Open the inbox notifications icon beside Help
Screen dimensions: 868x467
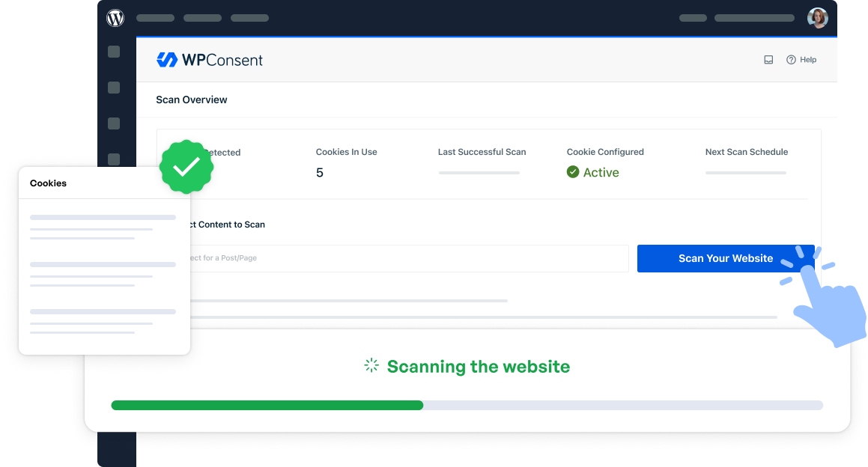pyautogui.click(x=768, y=60)
